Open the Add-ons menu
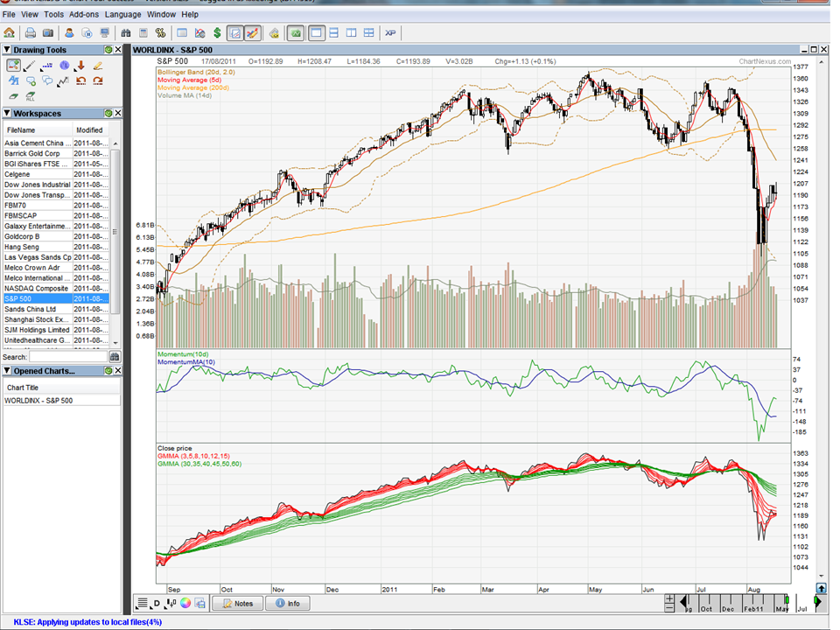Viewport: 840px width, 630px height. point(84,14)
